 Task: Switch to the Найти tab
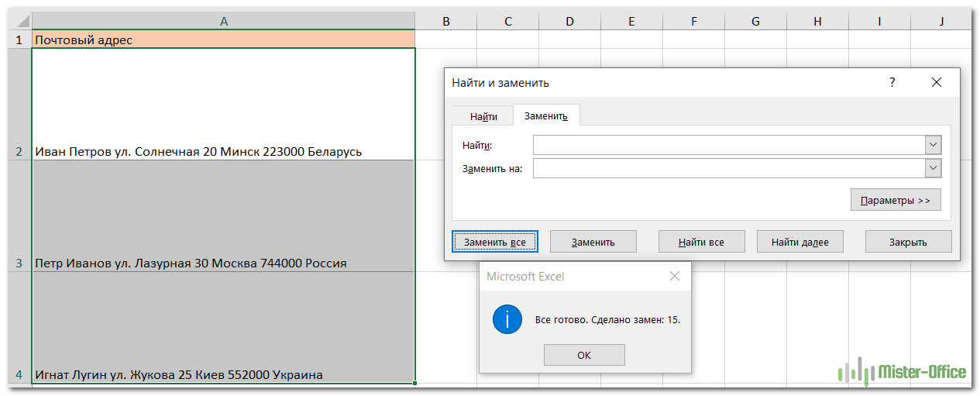(x=483, y=116)
